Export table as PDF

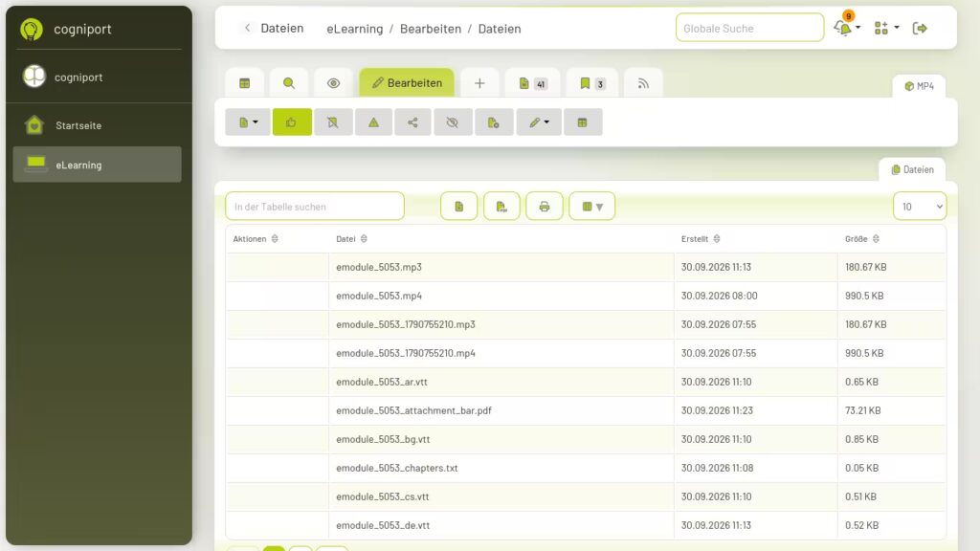[501, 207]
